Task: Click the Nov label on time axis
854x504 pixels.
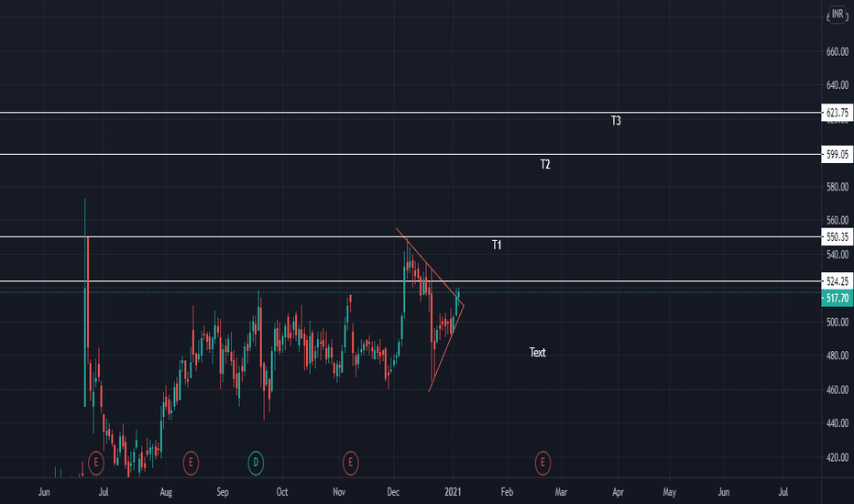Action: tap(339, 492)
